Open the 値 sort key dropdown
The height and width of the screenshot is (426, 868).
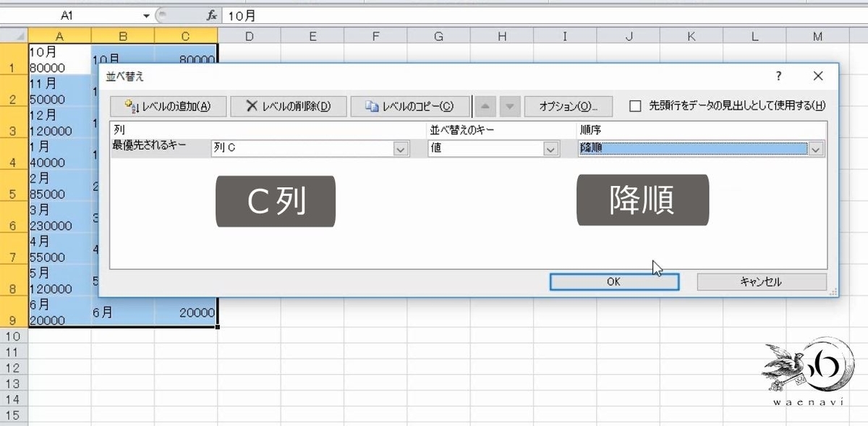(x=552, y=148)
